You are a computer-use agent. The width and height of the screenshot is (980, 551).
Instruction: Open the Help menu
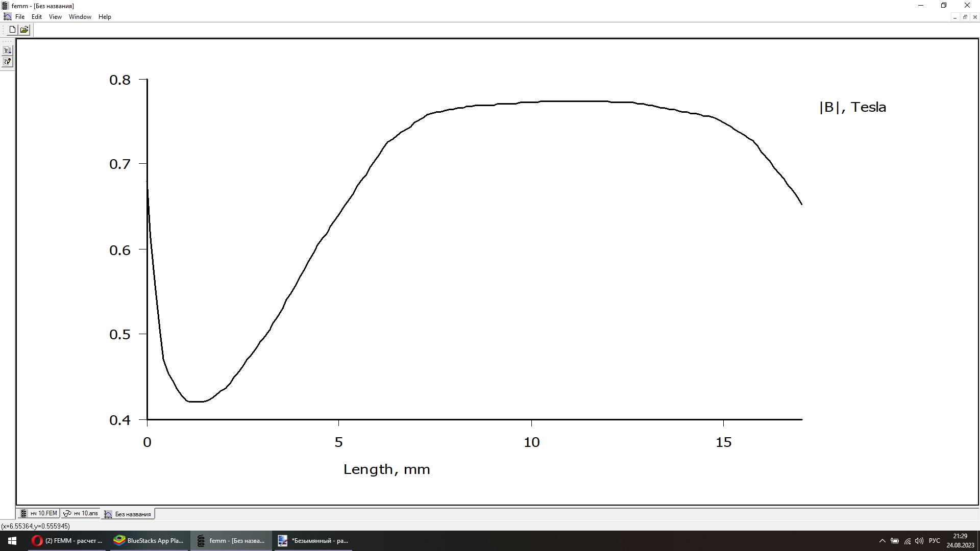point(105,17)
